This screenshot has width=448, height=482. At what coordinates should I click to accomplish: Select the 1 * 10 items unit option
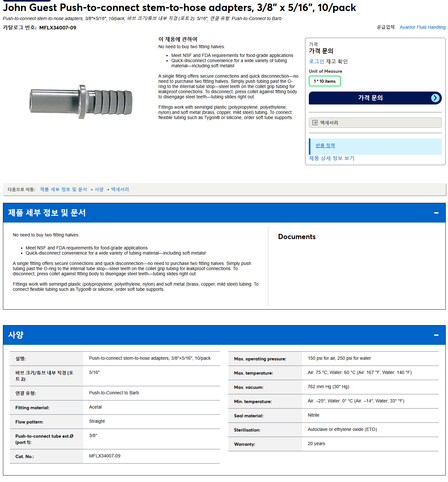[325, 81]
